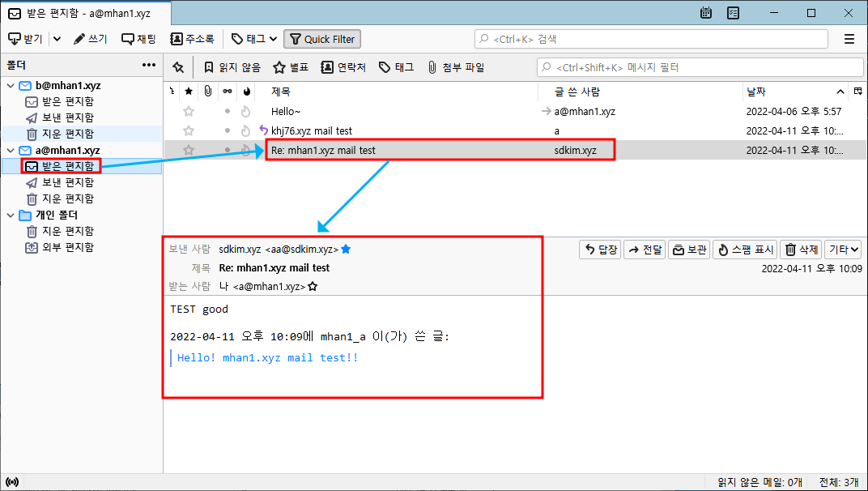
Task: Collapse the b@mhan1.xyz account
Action: (x=11, y=86)
